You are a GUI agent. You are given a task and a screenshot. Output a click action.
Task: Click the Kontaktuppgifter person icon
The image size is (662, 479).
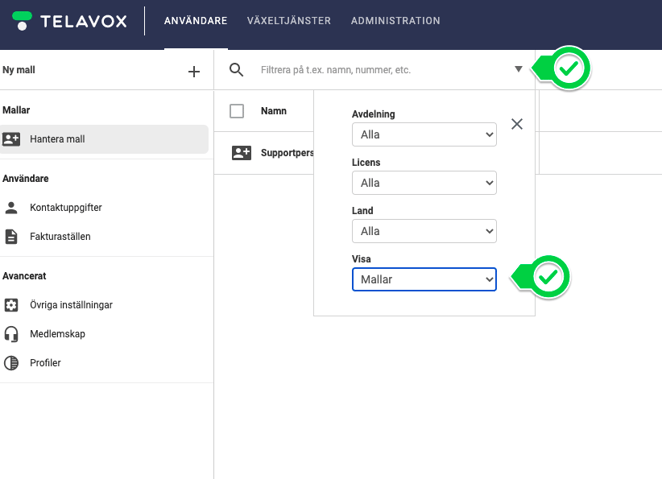[12, 208]
